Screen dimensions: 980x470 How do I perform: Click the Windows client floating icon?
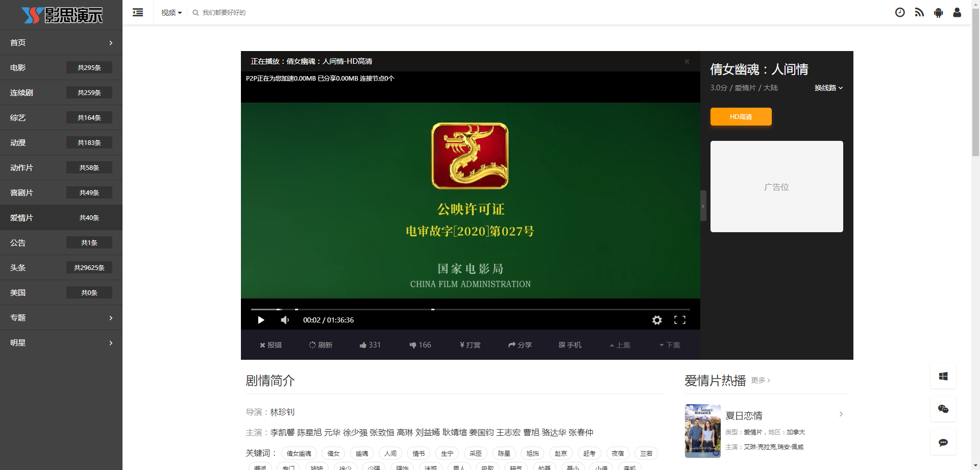tap(943, 376)
